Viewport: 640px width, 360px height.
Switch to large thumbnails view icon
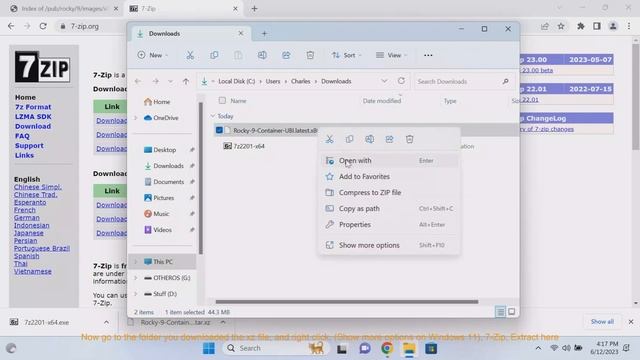511,312
